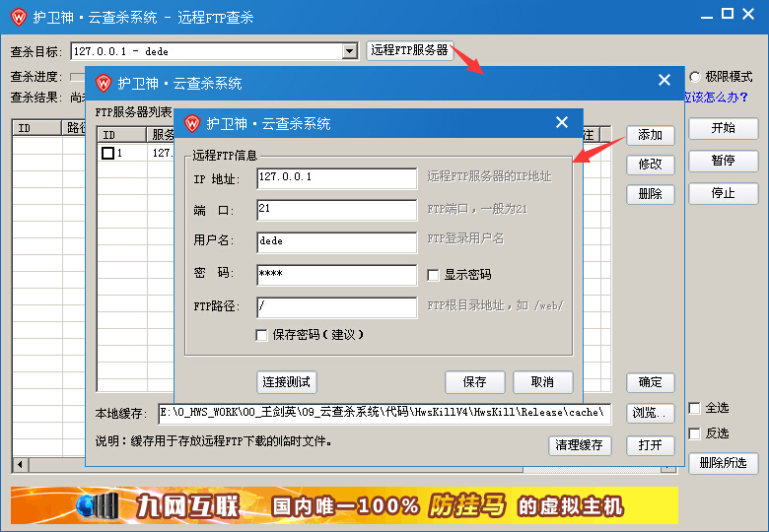Toggle the 全选 checkbox

694,408
